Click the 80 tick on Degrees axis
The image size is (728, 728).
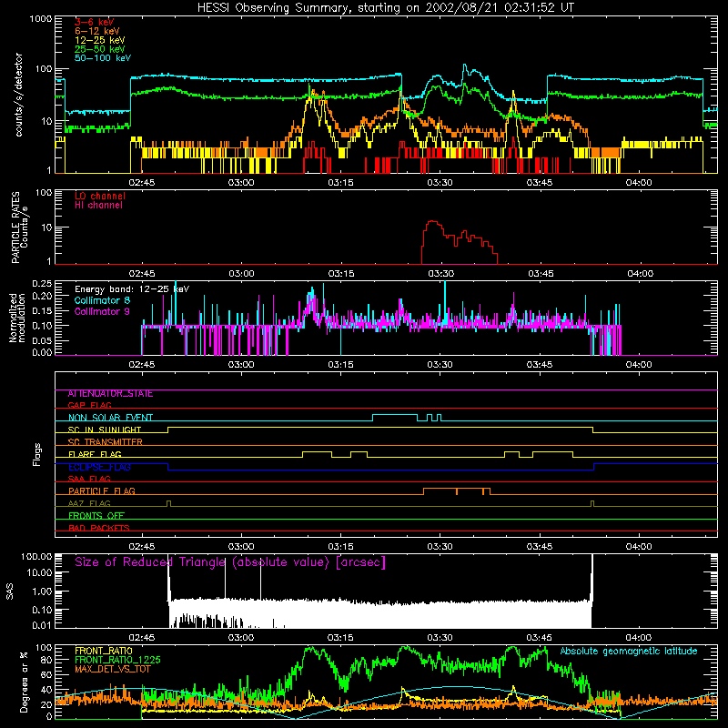[x=46, y=660]
